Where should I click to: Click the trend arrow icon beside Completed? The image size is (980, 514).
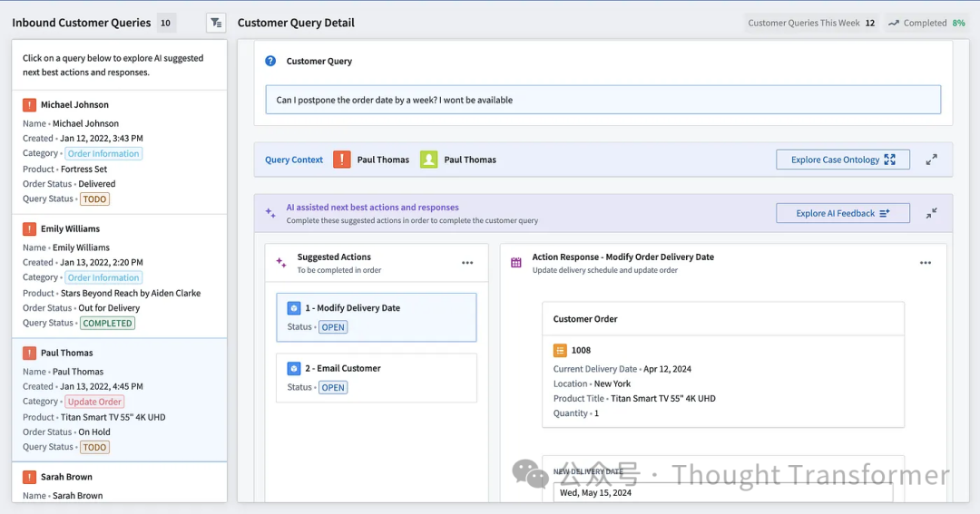(x=894, y=23)
